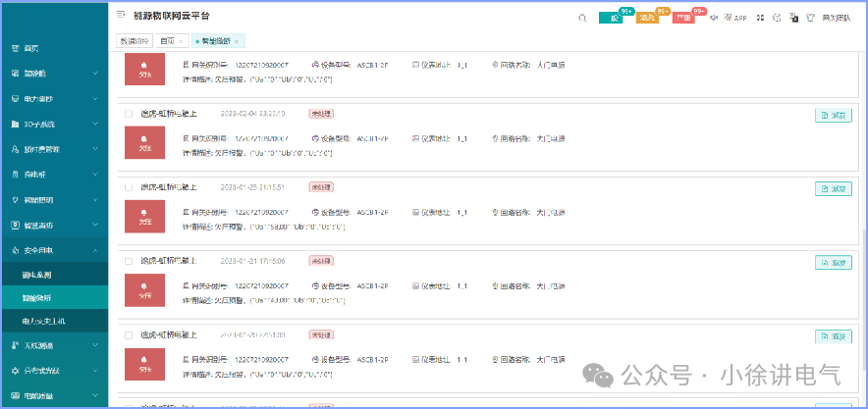
Task: Click the 分布式光伏 sidebar icon
Action: (16, 371)
